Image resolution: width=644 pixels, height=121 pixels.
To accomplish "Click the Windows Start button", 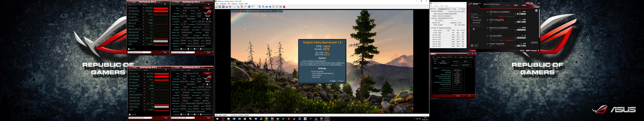I will [x=217, y=119].
